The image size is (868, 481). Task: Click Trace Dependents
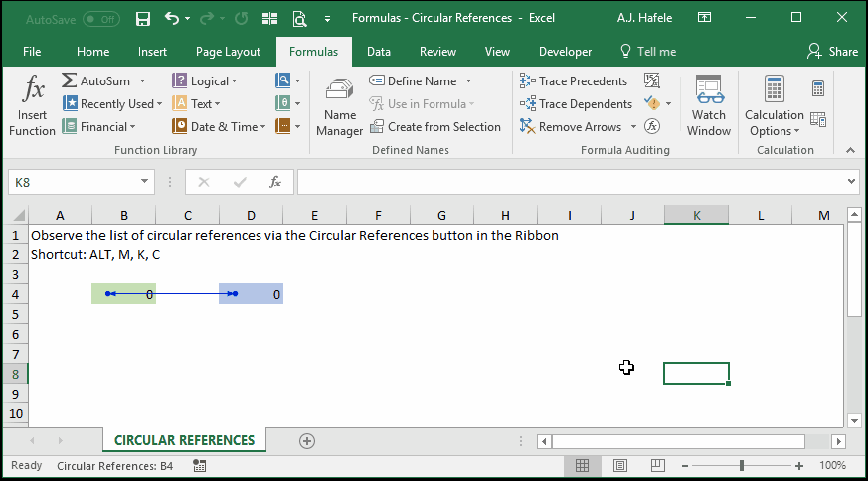tap(576, 104)
